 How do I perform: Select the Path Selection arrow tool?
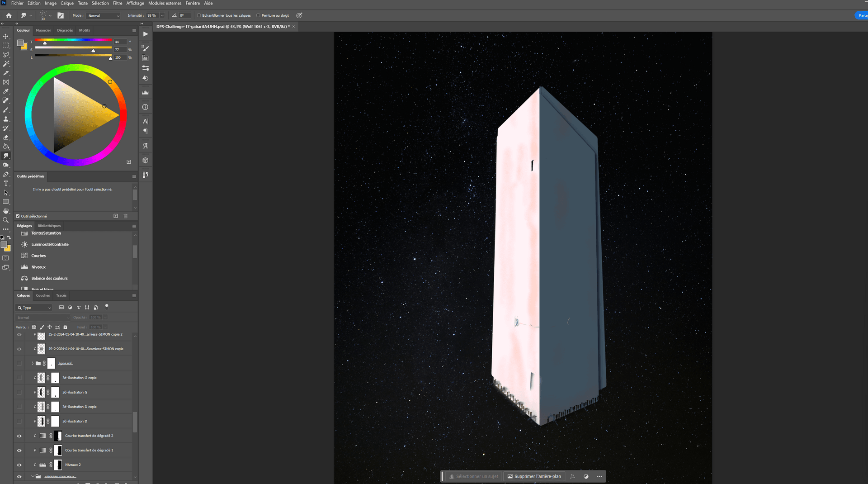pyautogui.click(x=6, y=193)
